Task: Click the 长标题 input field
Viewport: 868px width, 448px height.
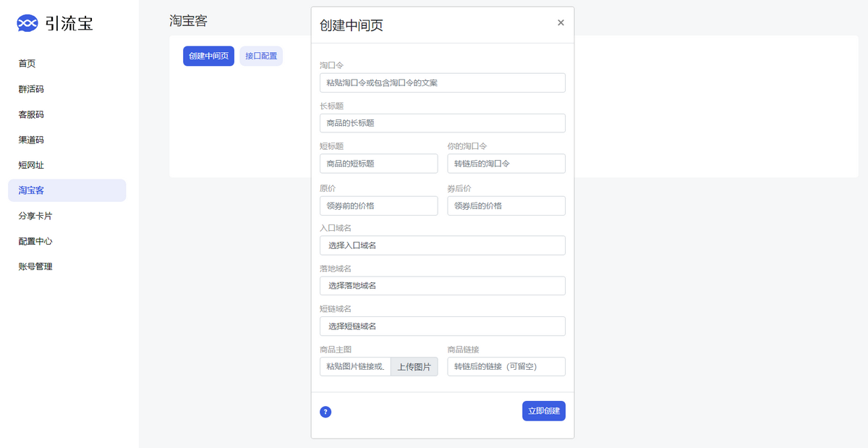Action: (442, 123)
